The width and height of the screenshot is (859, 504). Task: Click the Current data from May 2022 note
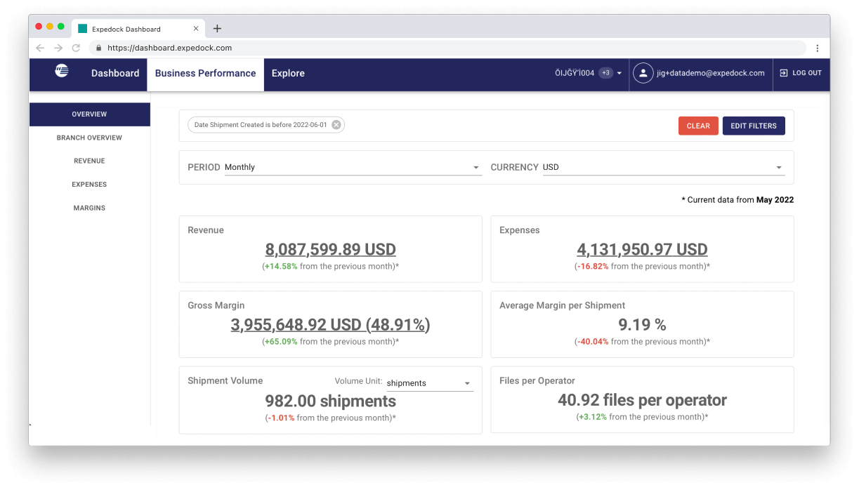point(737,200)
